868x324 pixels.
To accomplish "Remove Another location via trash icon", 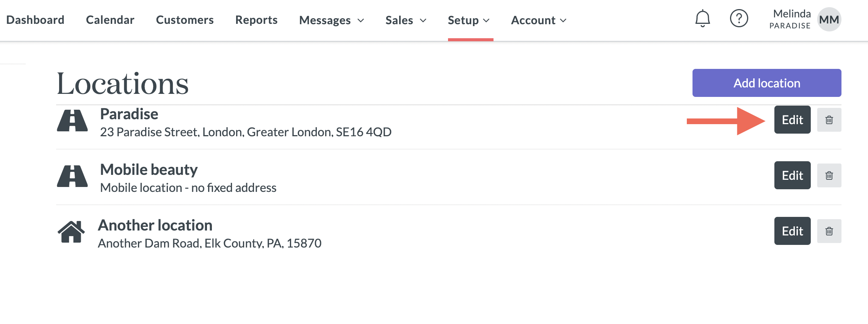I will point(829,231).
